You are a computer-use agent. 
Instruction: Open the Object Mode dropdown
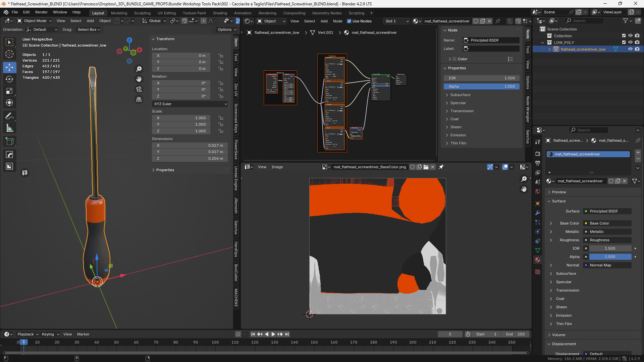pyautogui.click(x=35, y=21)
